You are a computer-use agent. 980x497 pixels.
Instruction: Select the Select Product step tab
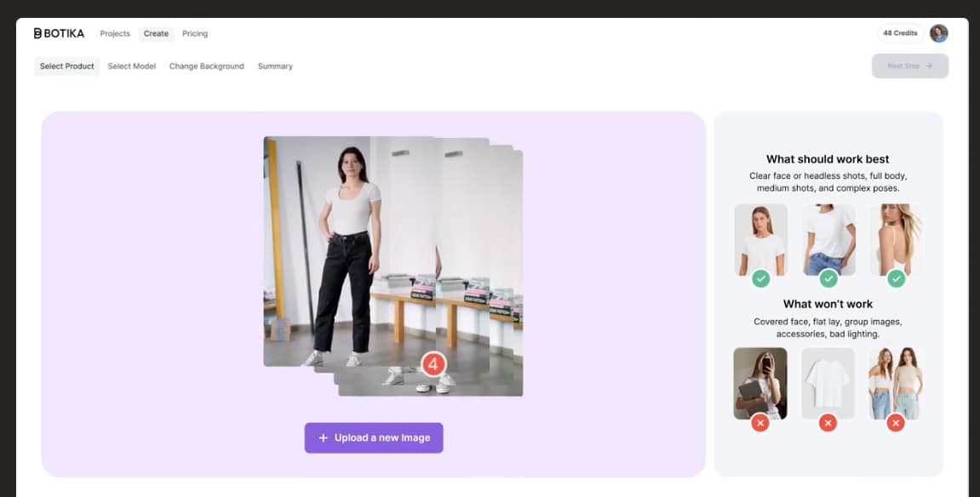66,66
